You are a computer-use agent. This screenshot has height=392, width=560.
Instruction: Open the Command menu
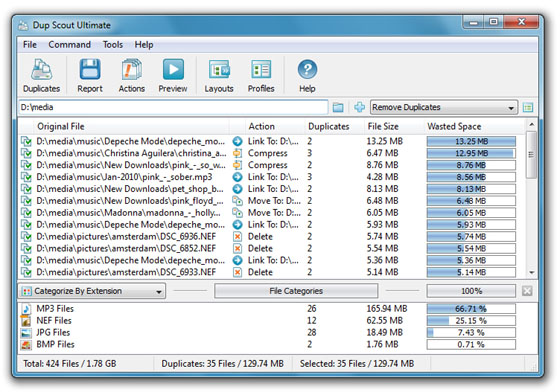(70, 45)
